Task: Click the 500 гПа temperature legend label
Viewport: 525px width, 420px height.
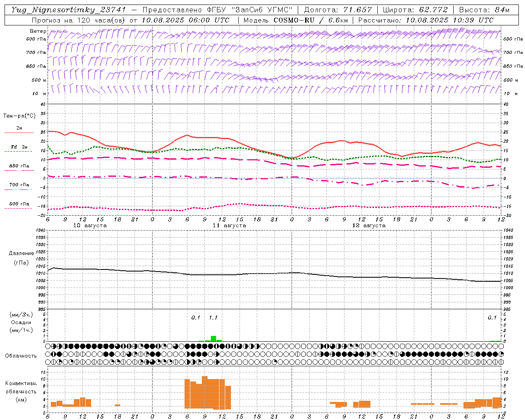Action: 19,204
